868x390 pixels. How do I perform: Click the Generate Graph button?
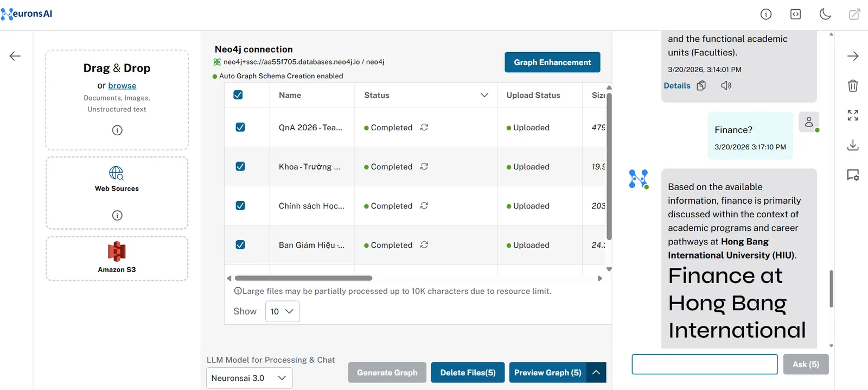tap(387, 373)
